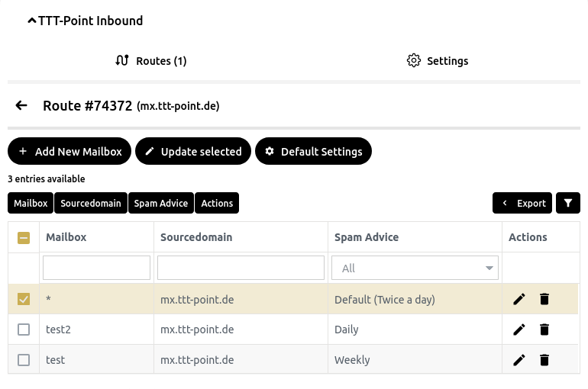588x389 pixels.
Task: Open the Settings tab
Action: point(438,61)
